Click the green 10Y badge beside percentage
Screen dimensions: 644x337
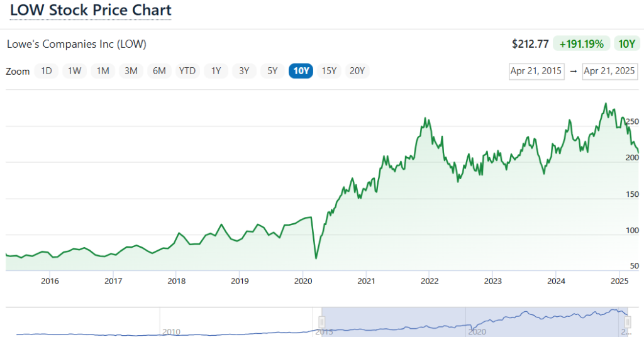[627, 44]
